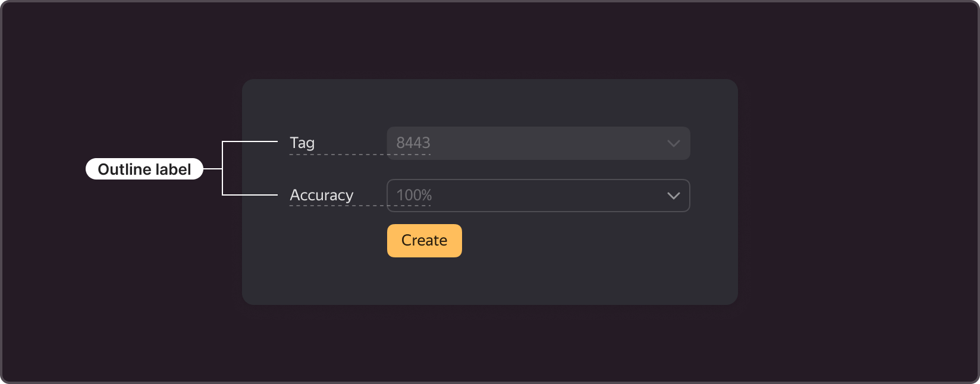Click the short stem beside Outline label pill

pos(212,169)
